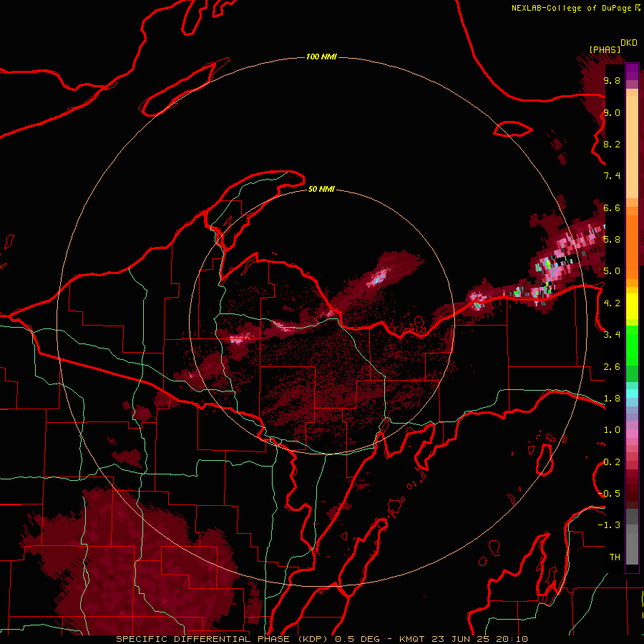Viewport: 644px width, 644px height.
Task: Pick the bright green color bar segment
Action: point(632,345)
